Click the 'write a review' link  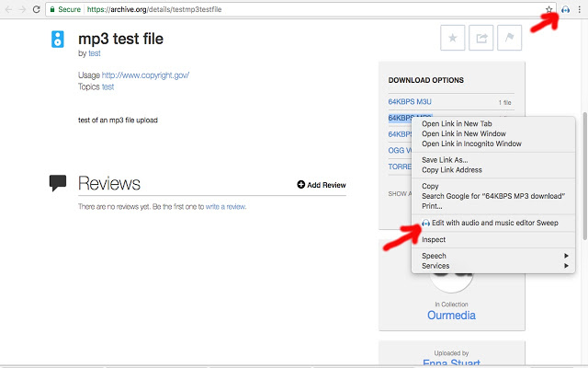[226, 206]
